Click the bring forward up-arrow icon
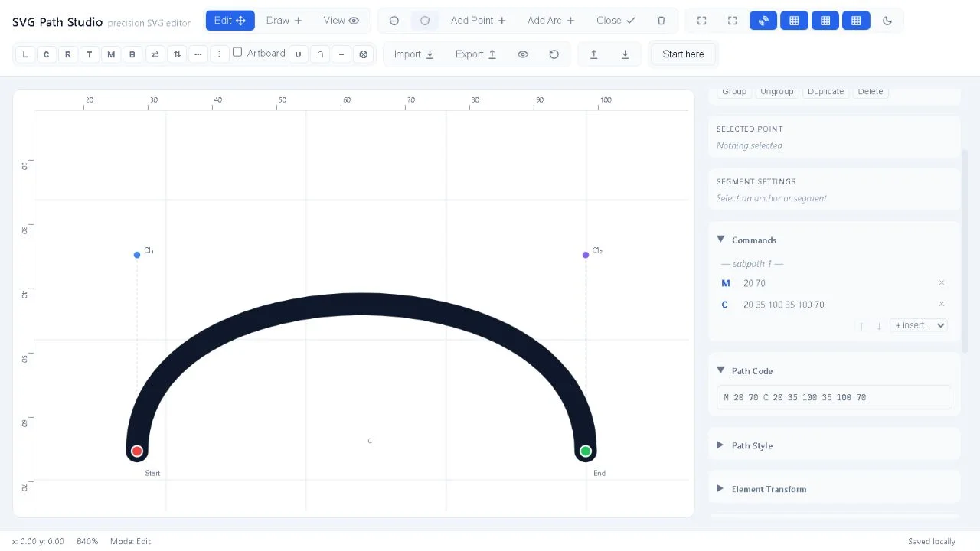 coord(593,54)
